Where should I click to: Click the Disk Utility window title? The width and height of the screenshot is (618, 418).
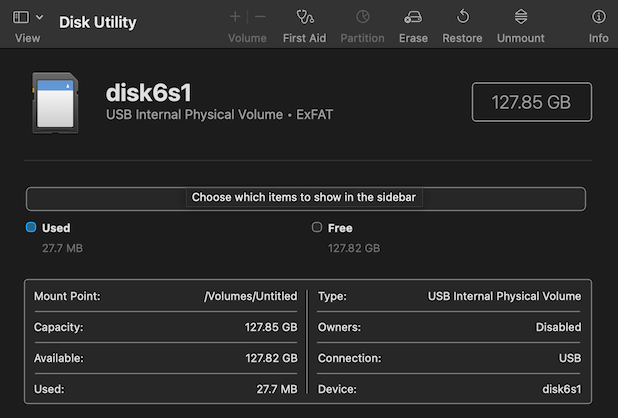click(98, 22)
